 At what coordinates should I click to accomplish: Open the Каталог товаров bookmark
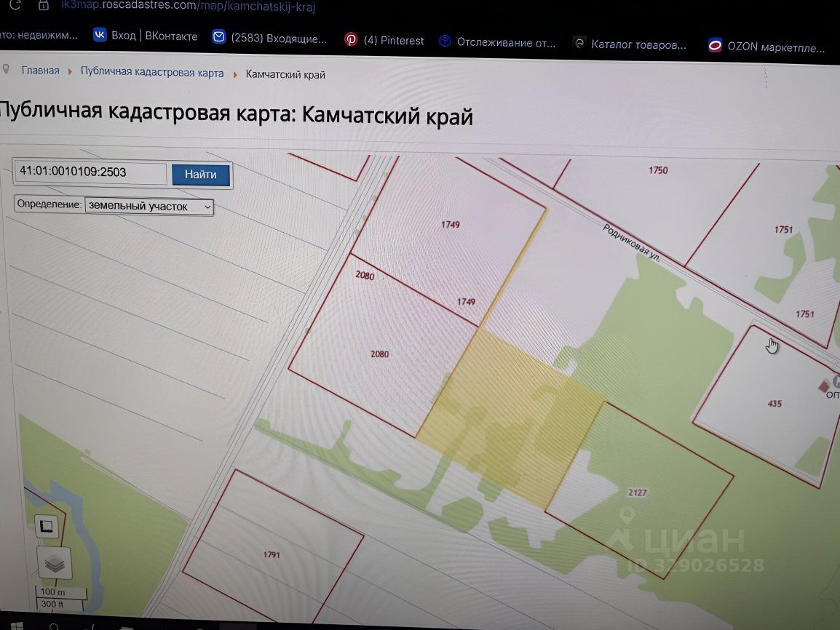630,44
